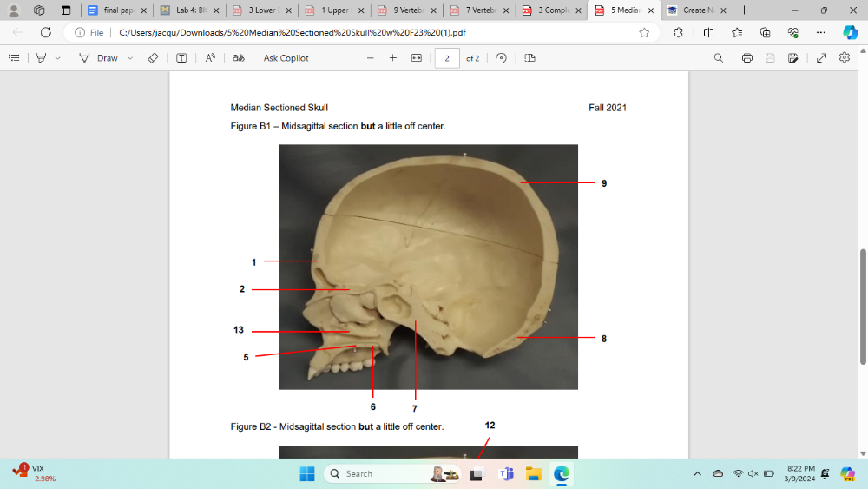Click the Read aloud icon
868x489 pixels.
point(210,58)
